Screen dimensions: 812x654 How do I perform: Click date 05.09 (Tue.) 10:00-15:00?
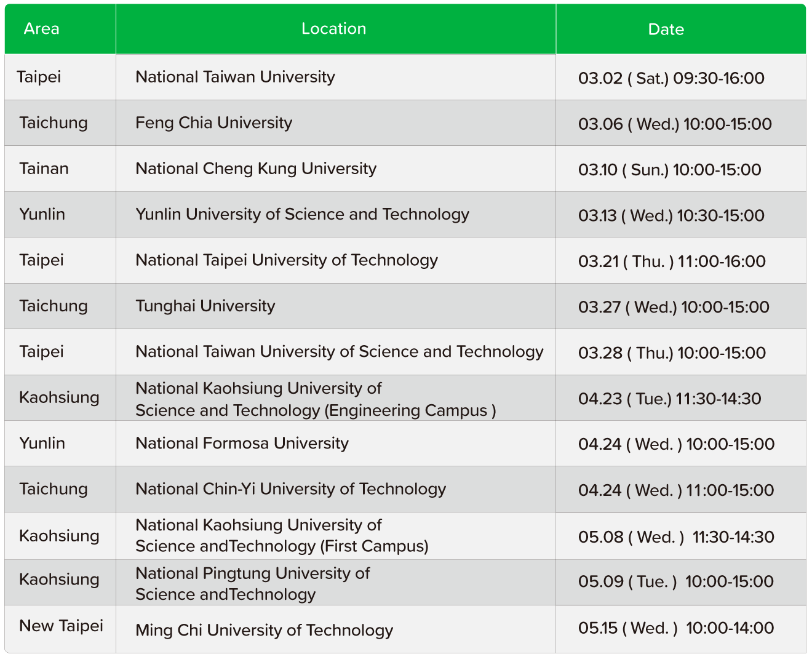pos(675,581)
